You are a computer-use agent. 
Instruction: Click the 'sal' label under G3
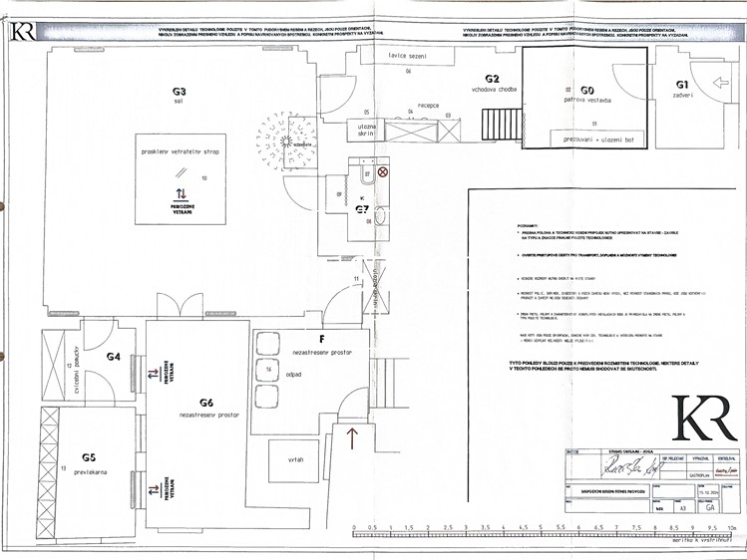pos(179,101)
